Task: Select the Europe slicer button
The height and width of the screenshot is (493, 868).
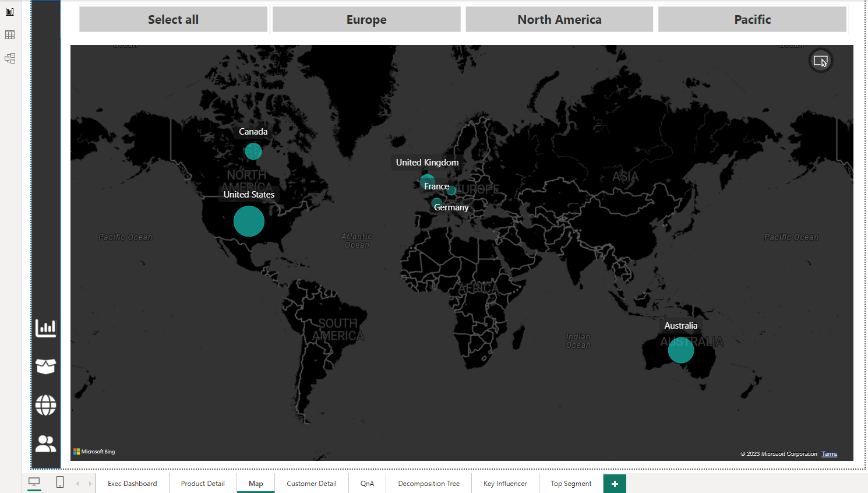Action: [x=366, y=19]
